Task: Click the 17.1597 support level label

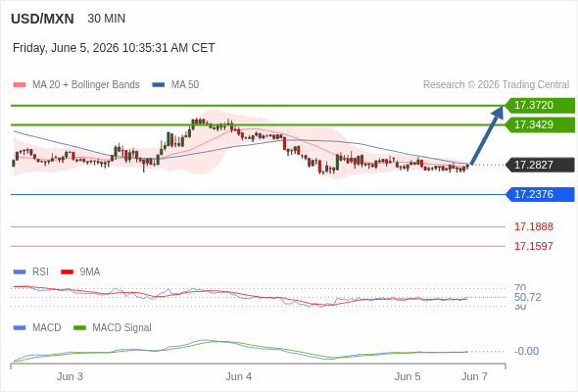Action: 533,246
